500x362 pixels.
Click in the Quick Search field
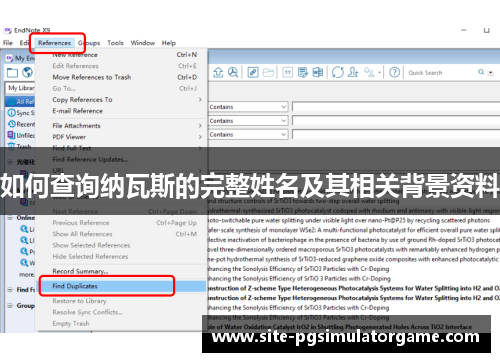click(x=442, y=73)
